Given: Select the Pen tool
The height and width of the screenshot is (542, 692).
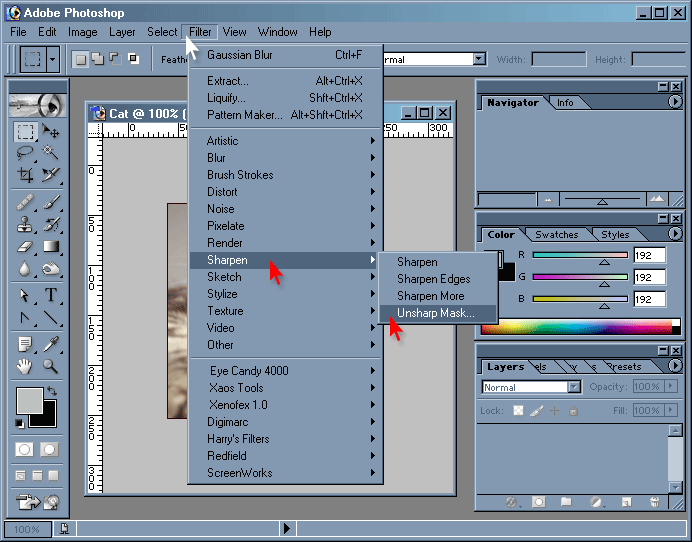Looking at the screenshot, I should 25,317.
